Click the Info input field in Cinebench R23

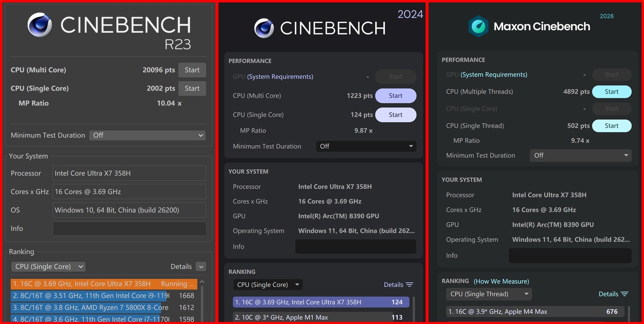click(129, 229)
